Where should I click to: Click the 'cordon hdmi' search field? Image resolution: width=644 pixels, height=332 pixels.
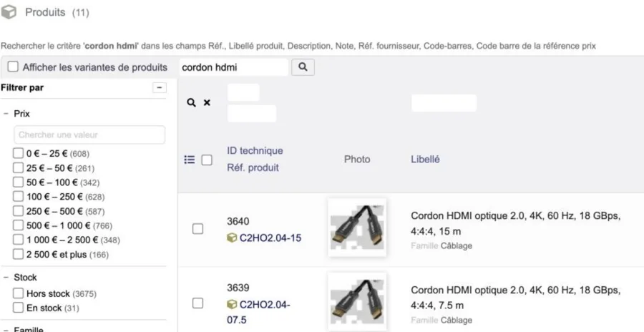pos(233,67)
